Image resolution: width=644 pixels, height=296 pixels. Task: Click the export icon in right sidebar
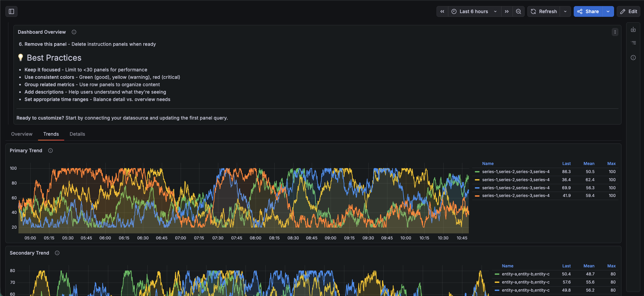click(x=633, y=30)
